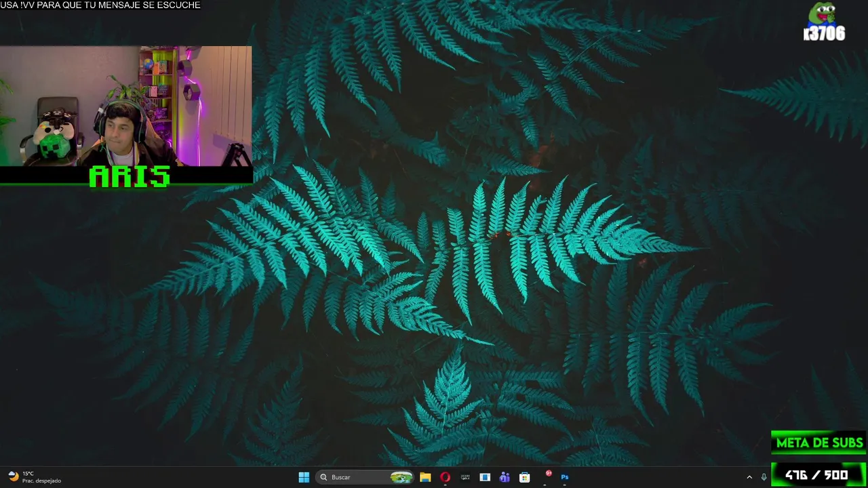
Task: Open the Microsoft Teams taskbar icon
Action: (x=505, y=477)
